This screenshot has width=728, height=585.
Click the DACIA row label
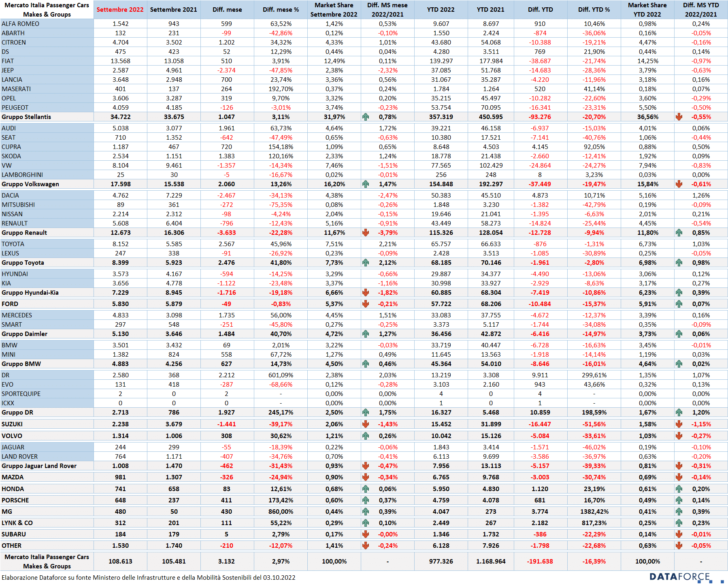(11, 196)
